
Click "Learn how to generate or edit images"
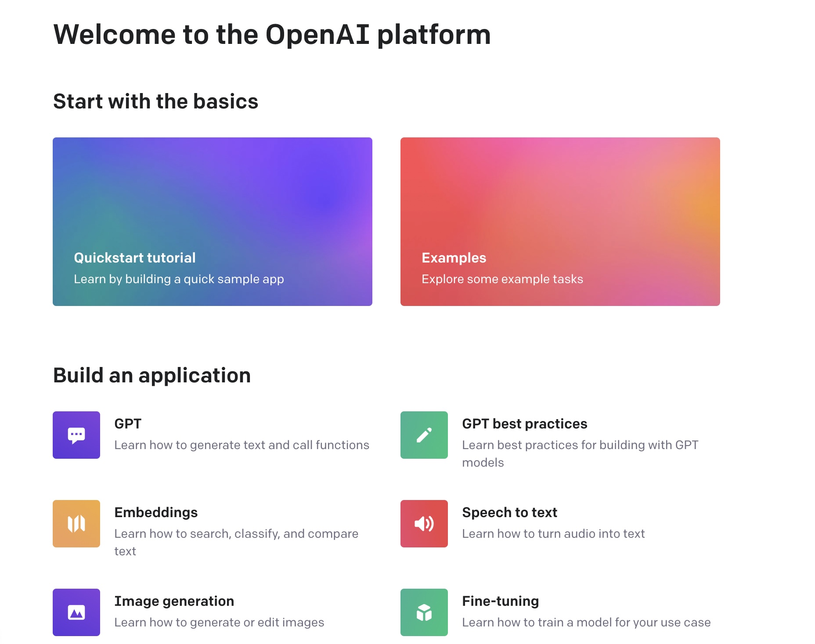[x=219, y=622]
